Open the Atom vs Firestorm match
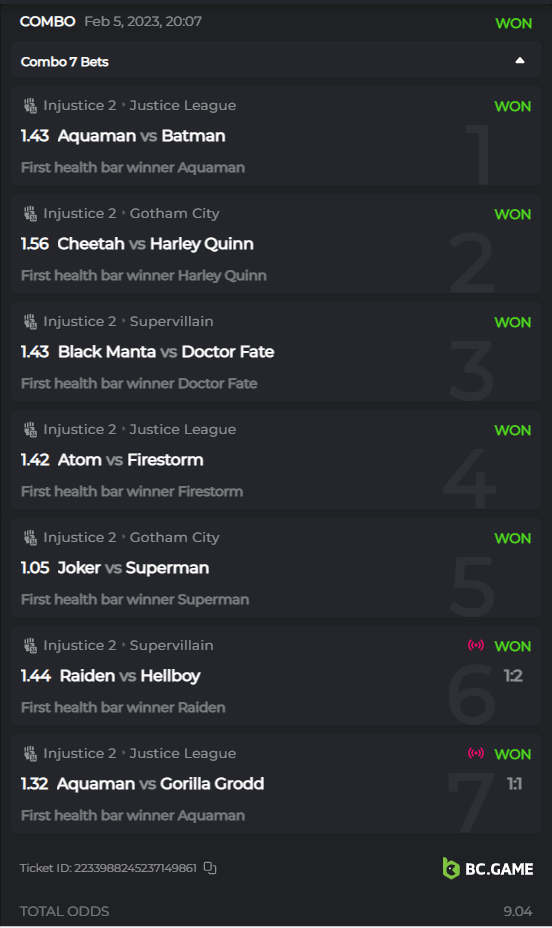Image resolution: width=552 pixels, height=928 pixels. click(130, 460)
